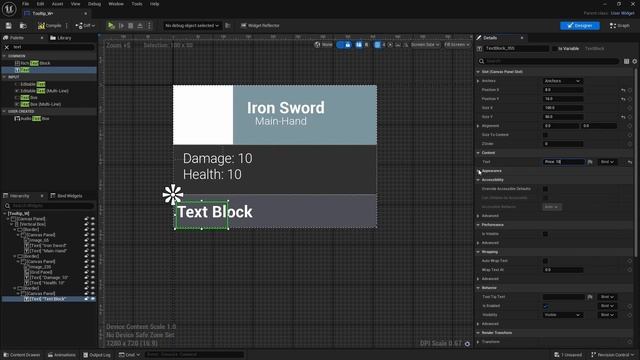Open Details panel settings gear
640x360 pixels.
point(635,61)
